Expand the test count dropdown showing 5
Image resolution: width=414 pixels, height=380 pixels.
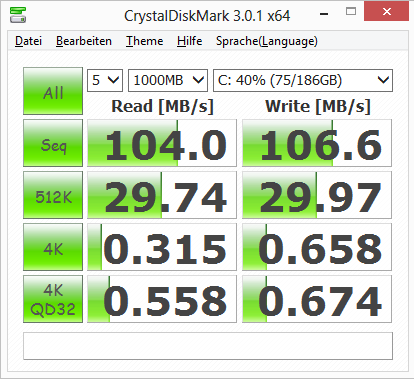click(105, 80)
